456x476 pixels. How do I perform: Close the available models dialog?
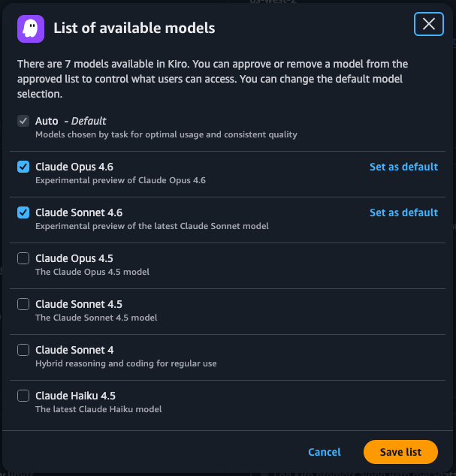click(429, 24)
